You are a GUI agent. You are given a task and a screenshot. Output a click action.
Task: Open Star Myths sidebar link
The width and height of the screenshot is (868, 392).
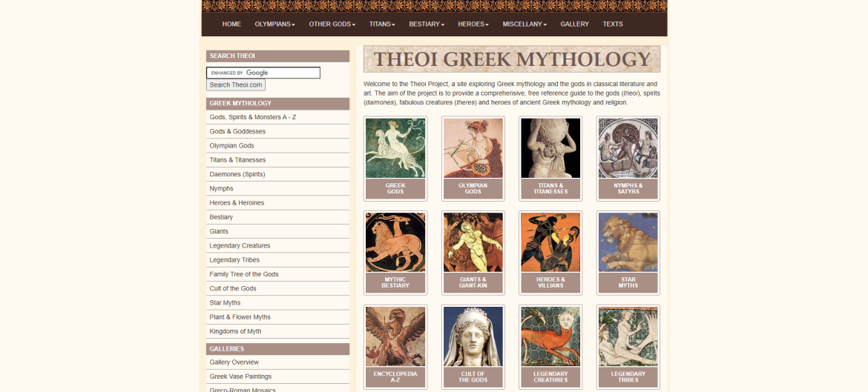pos(277,303)
